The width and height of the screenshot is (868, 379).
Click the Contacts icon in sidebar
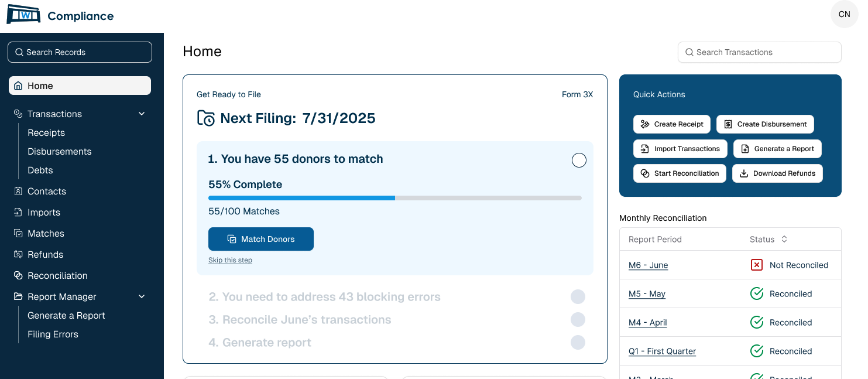pos(18,191)
